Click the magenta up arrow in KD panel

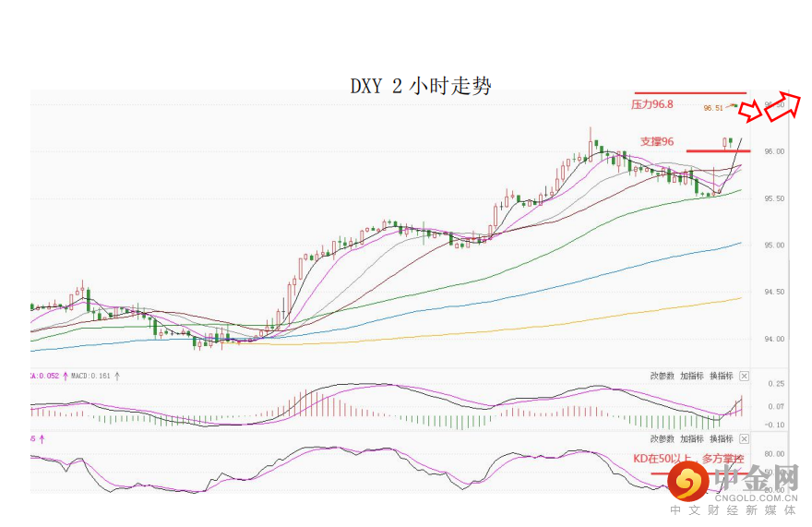pos(42,439)
